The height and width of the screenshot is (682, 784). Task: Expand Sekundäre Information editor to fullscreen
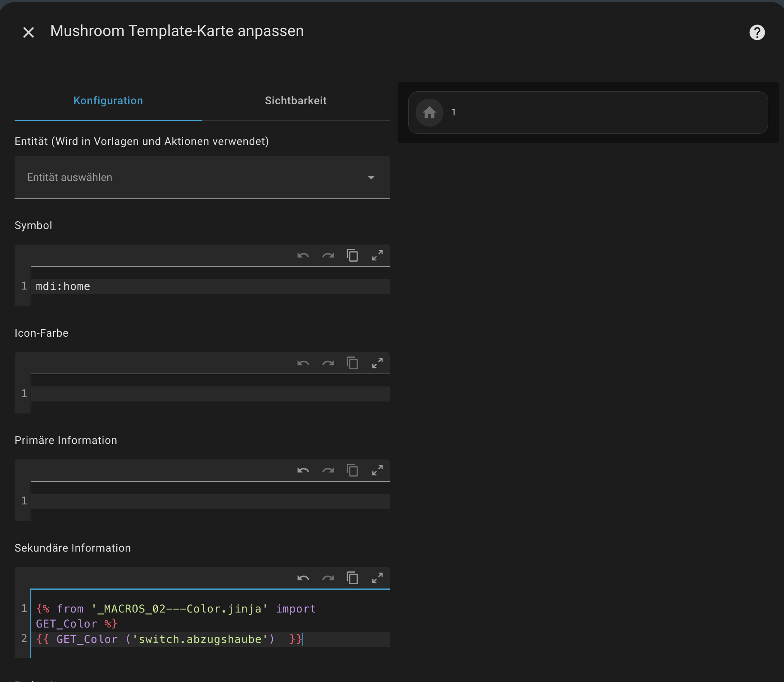[x=377, y=578]
